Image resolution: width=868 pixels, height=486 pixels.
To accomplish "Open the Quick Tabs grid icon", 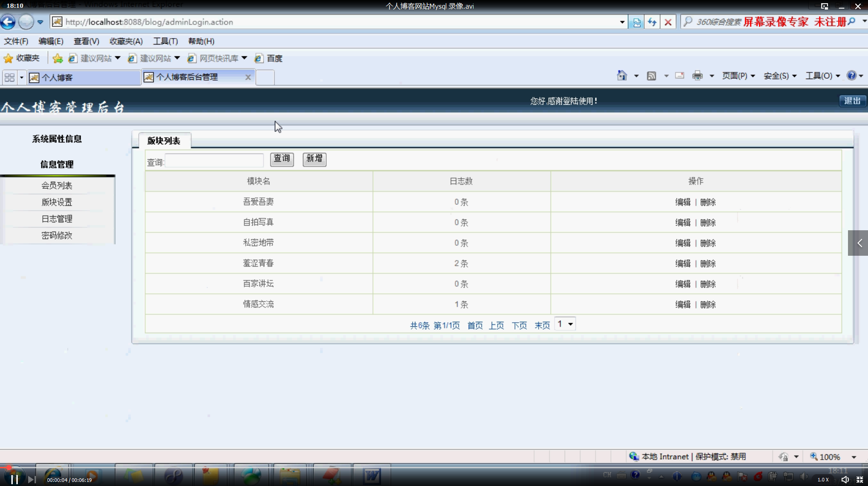I will click(x=10, y=77).
